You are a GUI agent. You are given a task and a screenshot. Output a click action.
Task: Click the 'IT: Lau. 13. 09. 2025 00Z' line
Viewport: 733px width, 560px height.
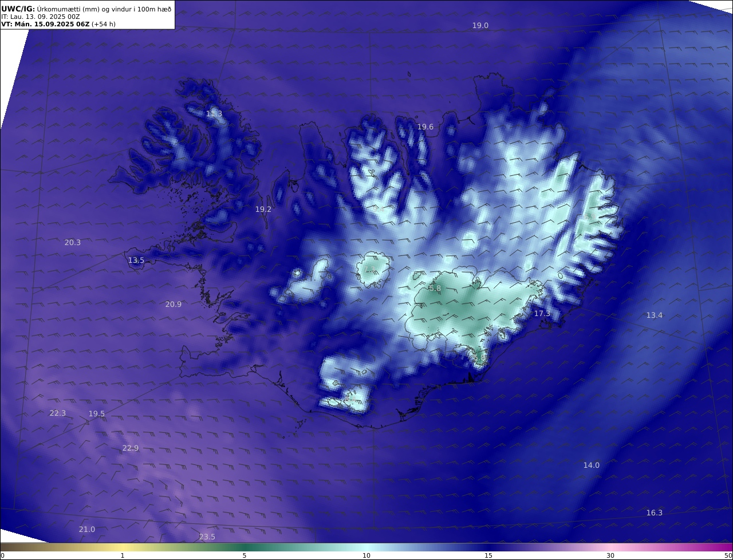pyautogui.click(x=41, y=17)
